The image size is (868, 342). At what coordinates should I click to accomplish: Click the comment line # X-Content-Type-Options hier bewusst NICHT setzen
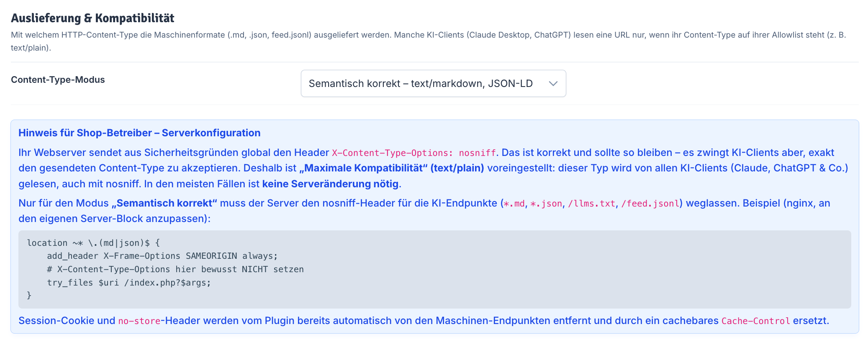pos(175,269)
